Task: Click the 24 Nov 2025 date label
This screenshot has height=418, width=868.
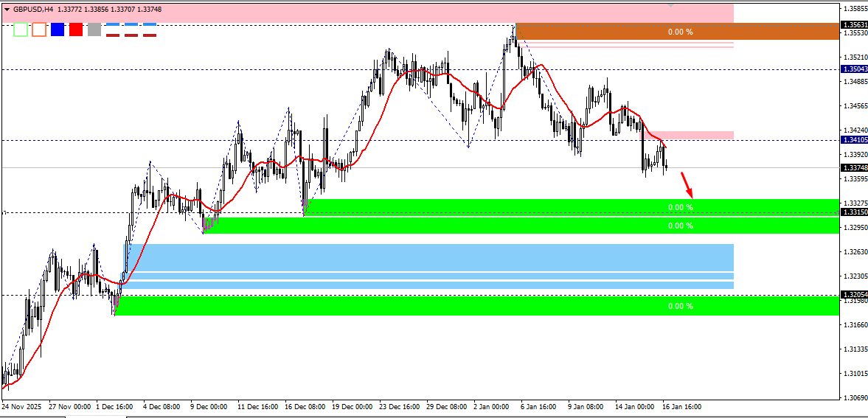Action: point(21,406)
